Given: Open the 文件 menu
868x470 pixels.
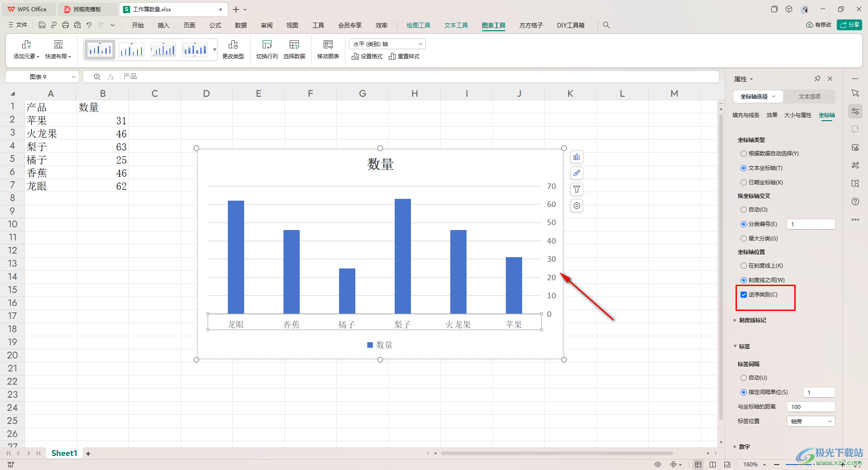Looking at the screenshot, I should coord(18,25).
